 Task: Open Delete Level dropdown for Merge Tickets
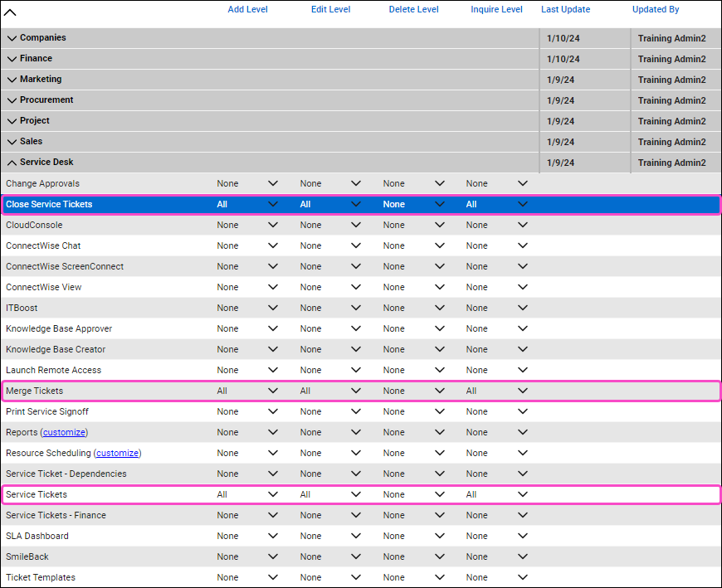click(x=439, y=391)
